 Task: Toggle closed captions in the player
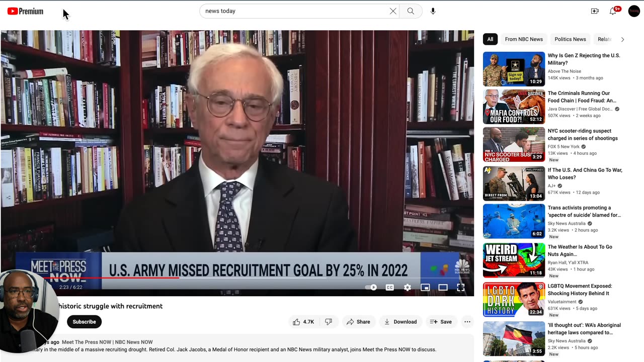coord(389,288)
